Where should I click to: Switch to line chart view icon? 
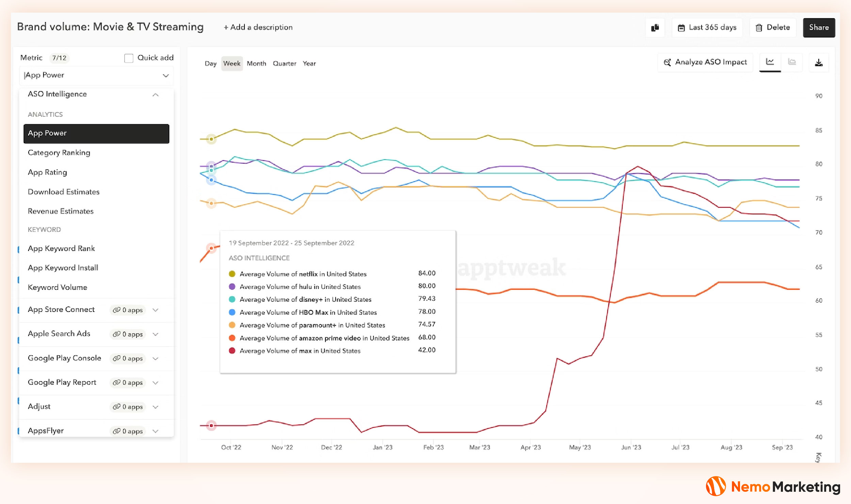point(770,62)
